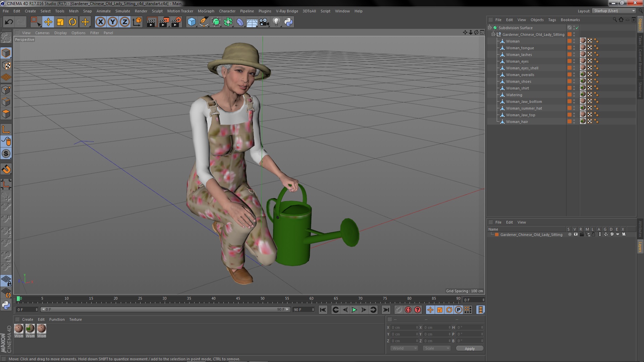
Task: Select Texture mode in left toolbar
Action: [x=6, y=65]
